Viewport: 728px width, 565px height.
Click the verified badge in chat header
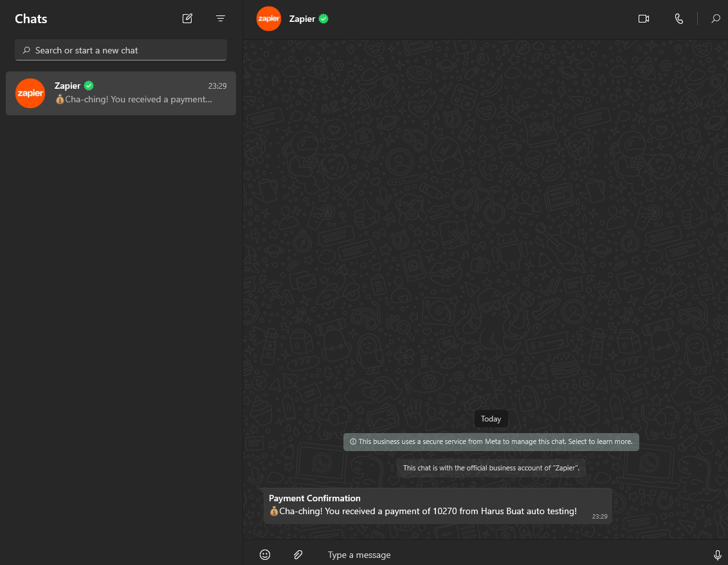(x=323, y=19)
